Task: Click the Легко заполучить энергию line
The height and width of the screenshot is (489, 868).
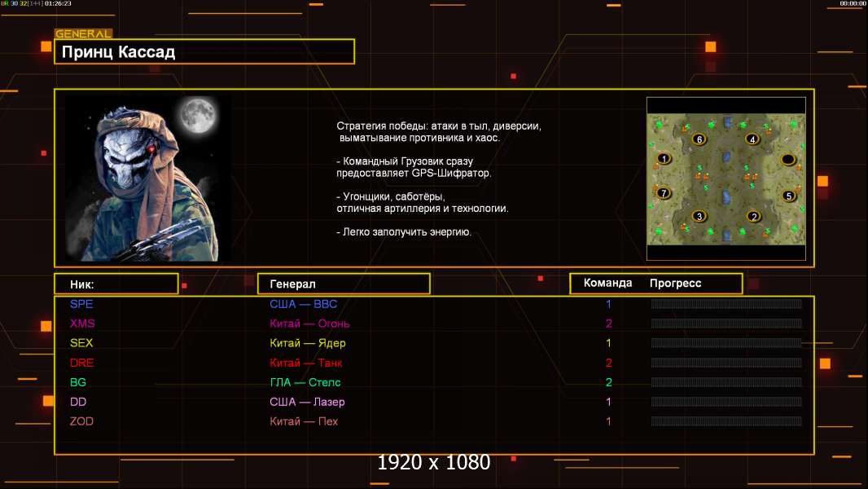Action: point(404,232)
